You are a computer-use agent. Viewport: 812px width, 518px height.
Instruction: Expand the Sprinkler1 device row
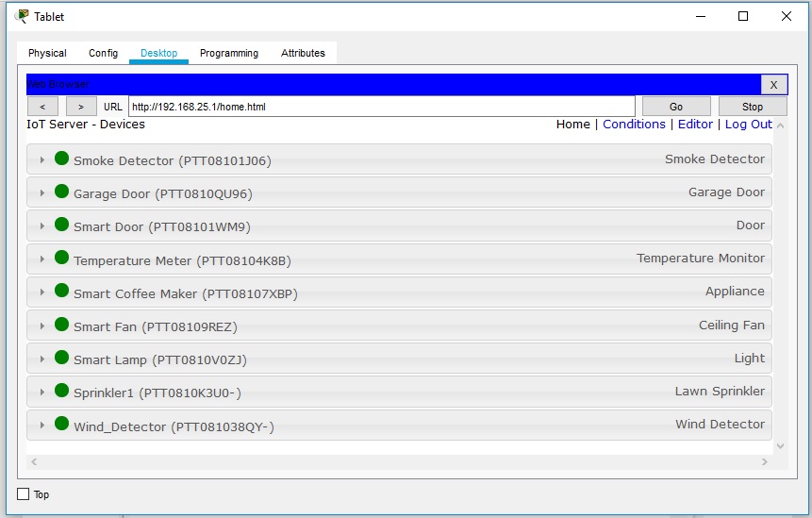tap(41, 393)
